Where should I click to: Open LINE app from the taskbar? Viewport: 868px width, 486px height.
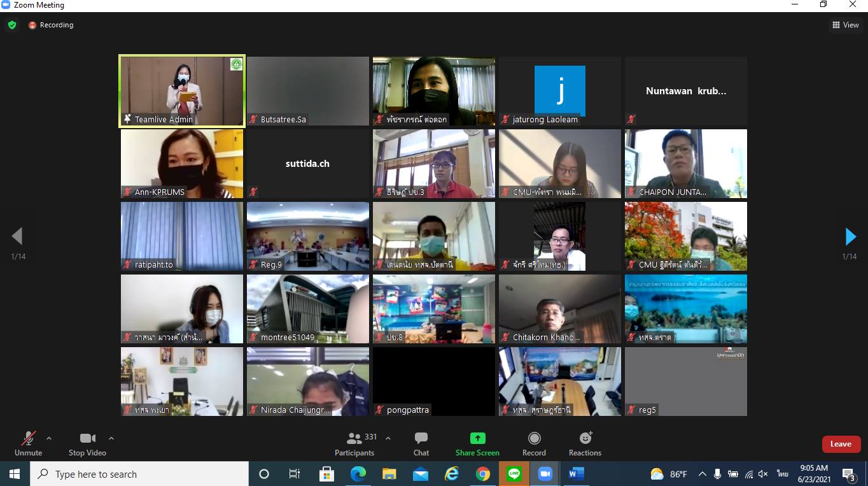pos(514,474)
